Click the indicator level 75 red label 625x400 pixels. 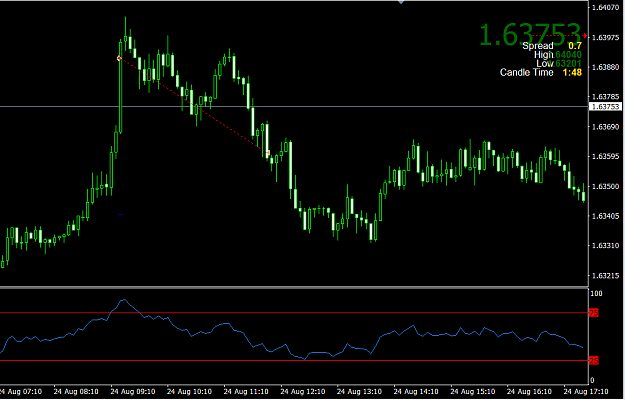(x=594, y=313)
